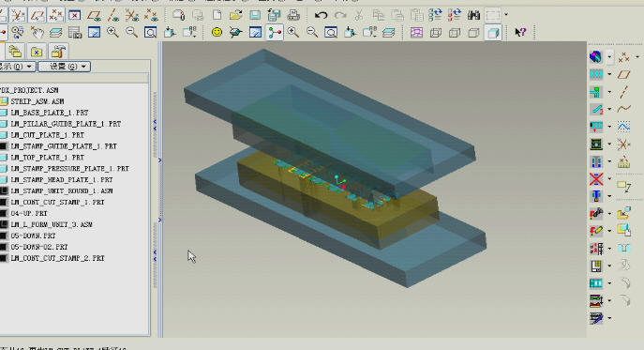Toggle spin center visibility
Image resolution: width=644 pixels, height=350 pixels.
pyautogui.click(x=275, y=32)
